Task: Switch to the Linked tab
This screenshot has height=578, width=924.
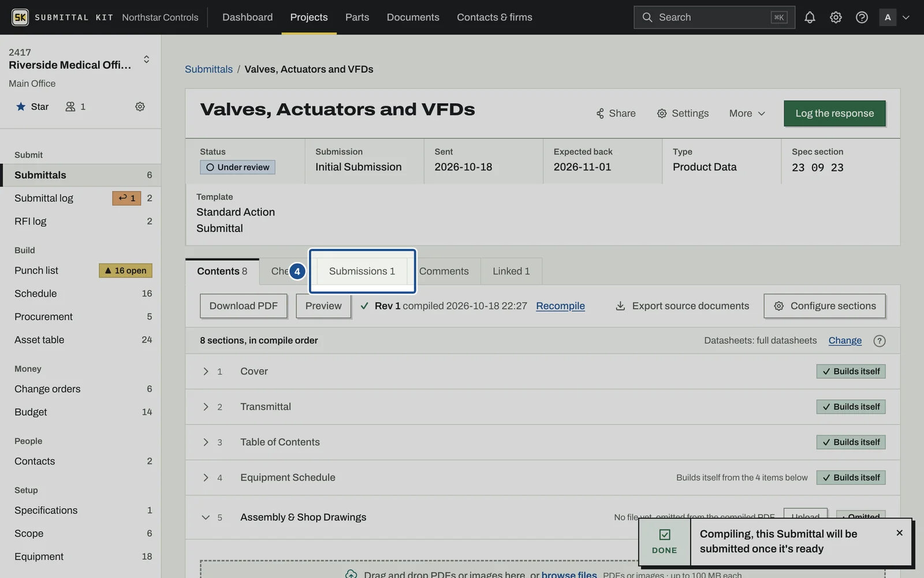Action: pos(511,271)
